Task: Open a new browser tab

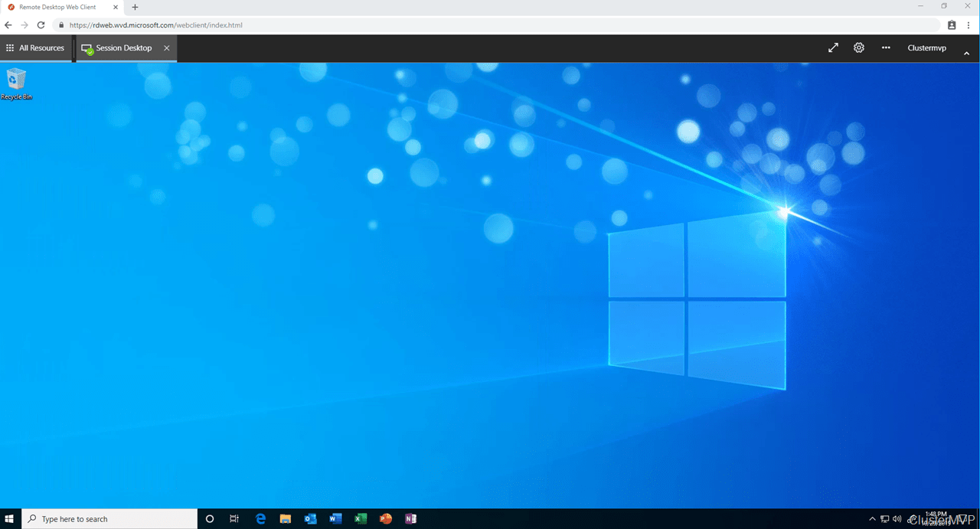Action: (135, 7)
